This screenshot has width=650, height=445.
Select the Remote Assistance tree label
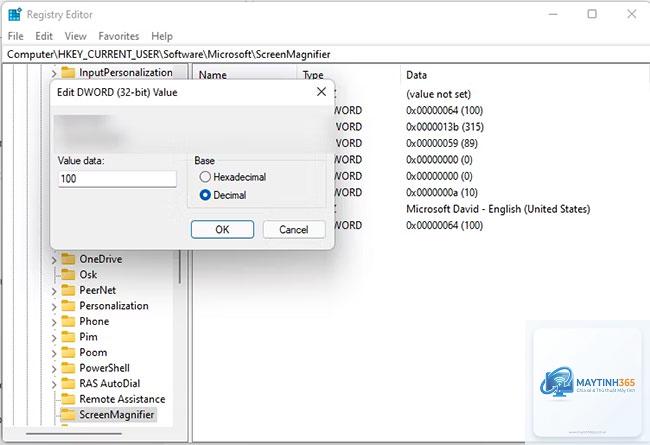point(122,399)
